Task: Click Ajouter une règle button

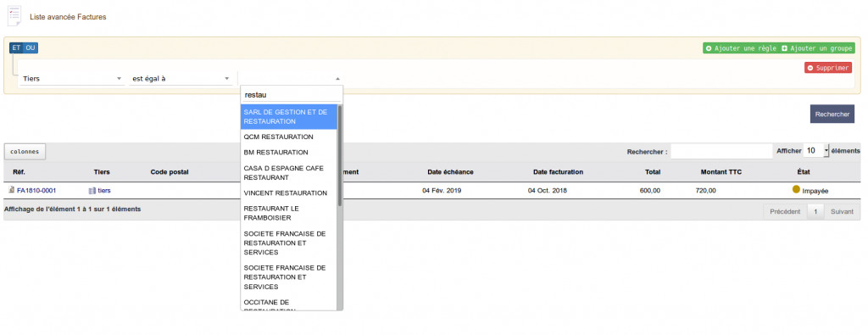Action: [741, 48]
